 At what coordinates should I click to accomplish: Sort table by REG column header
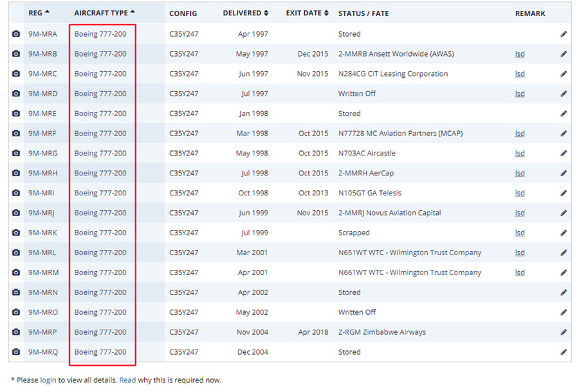pyautogui.click(x=39, y=13)
